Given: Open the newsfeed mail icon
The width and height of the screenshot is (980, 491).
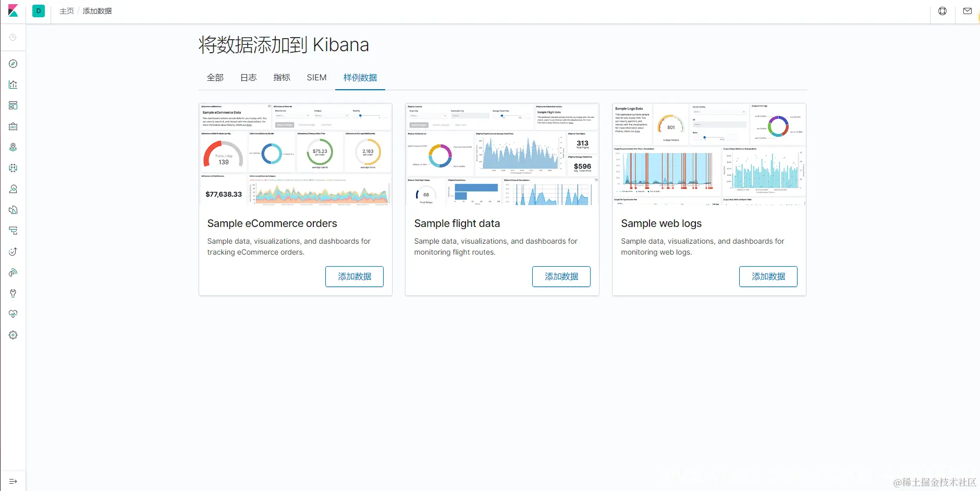Looking at the screenshot, I should click(967, 11).
